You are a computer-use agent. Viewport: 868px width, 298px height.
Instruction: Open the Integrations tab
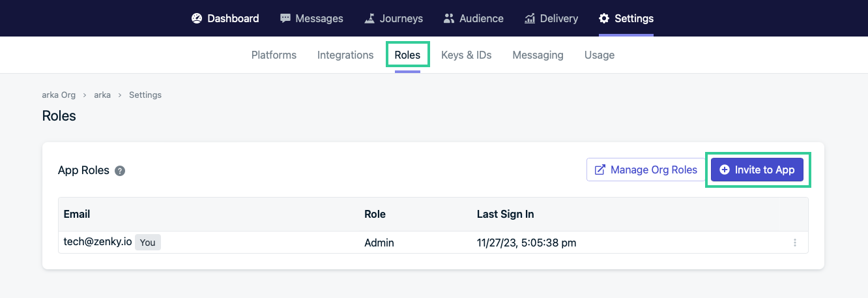[x=345, y=55]
